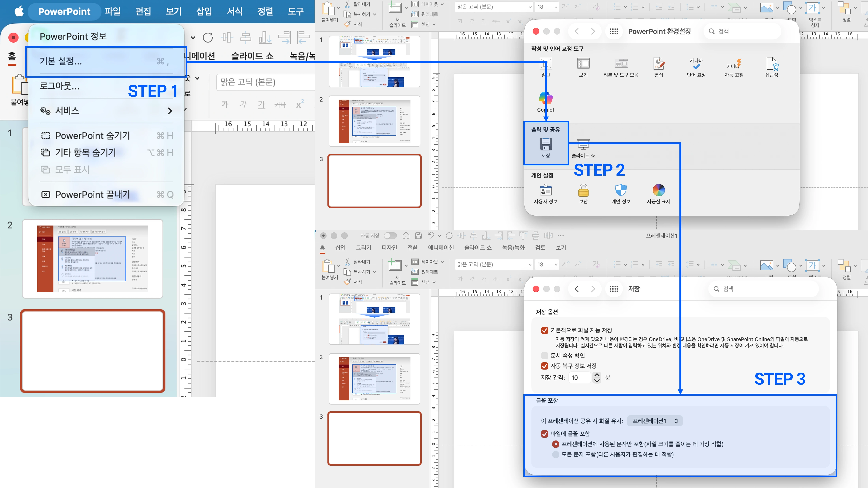Open the 파일 menu in the menu bar
Image resolution: width=868 pixels, height=488 pixels.
[x=112, y=11]
